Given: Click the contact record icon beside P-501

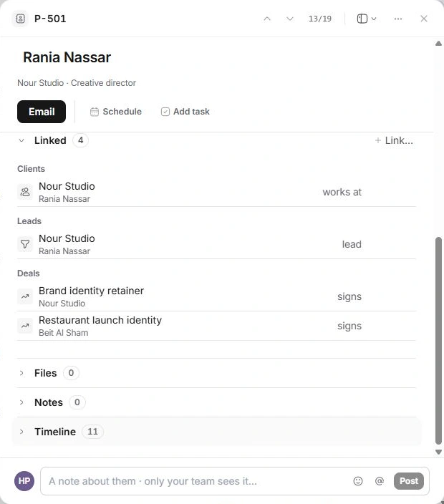Looking at the screenshot, I should click(x=20, y=19).
